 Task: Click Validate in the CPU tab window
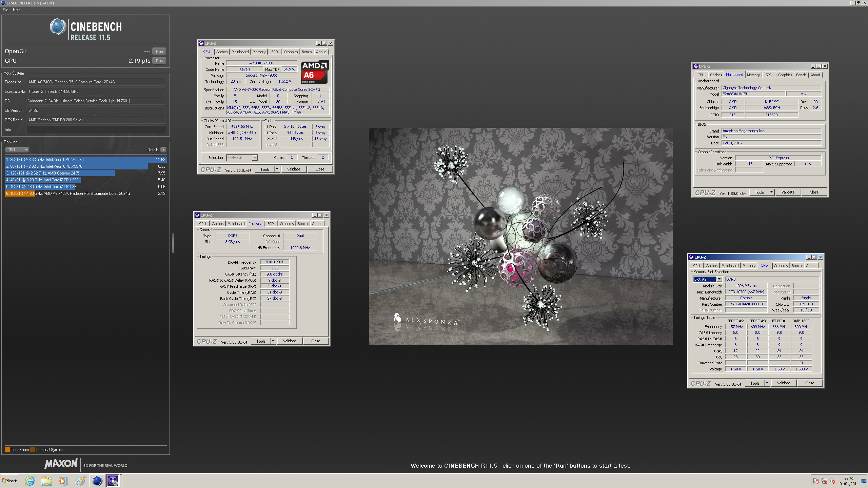pos(294,169)
